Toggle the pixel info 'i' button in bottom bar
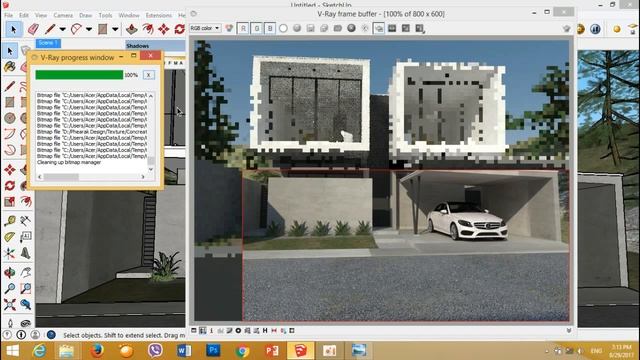 [x=211, y=330]
